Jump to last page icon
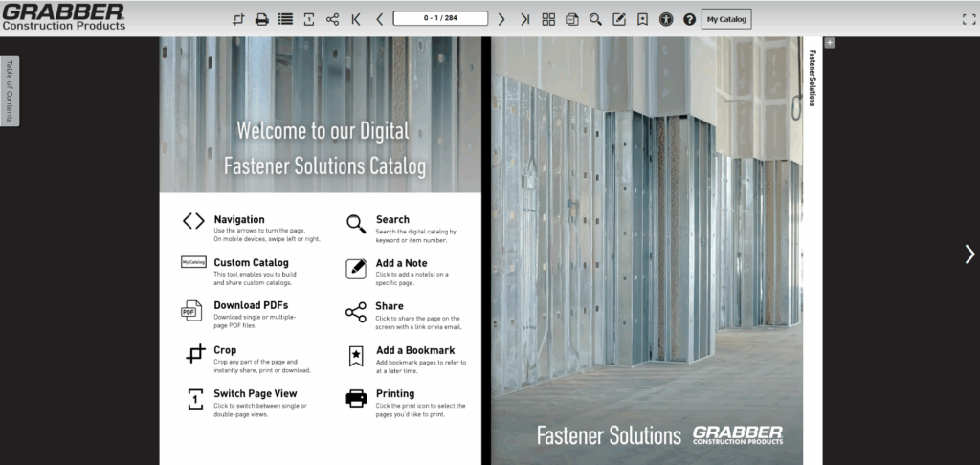The width and height of the screenshot is (980, 465). tap(525, 19)
